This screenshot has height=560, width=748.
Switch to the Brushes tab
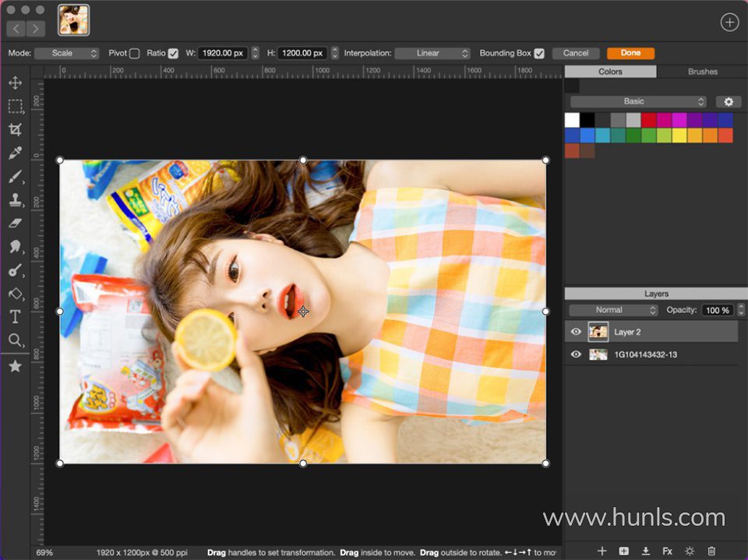coord(702,72)
